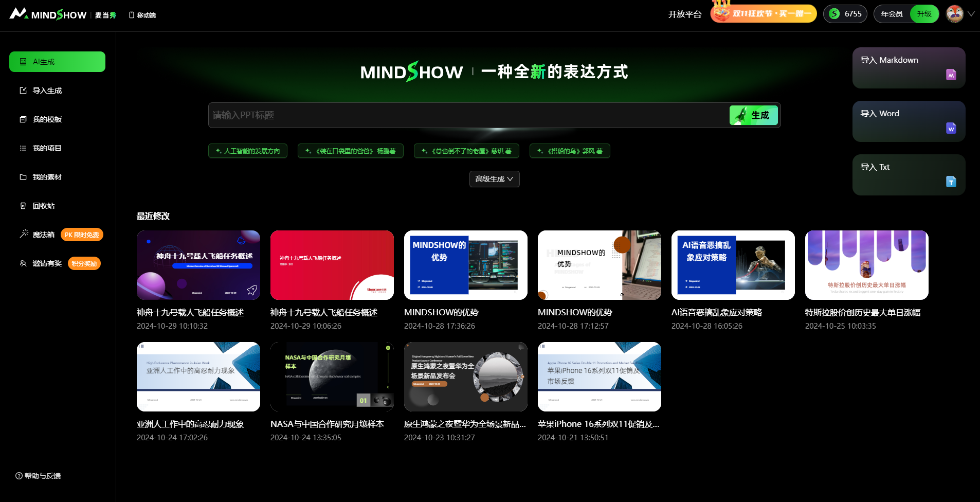The image size is (980, 502).
Task: Click the title AI语音恶搞乱象应对策略
Action: point(717,312)
